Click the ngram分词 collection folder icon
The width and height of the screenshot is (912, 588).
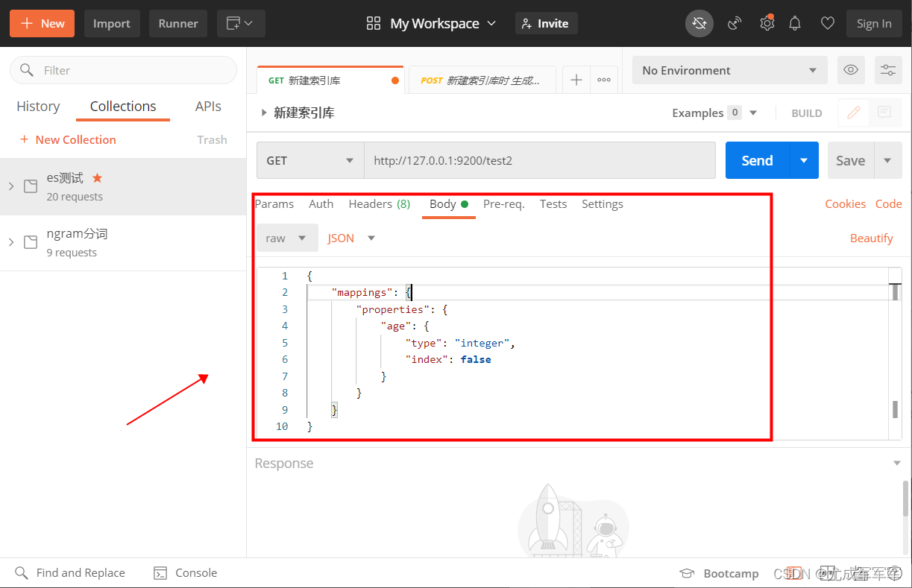[31, 242]
